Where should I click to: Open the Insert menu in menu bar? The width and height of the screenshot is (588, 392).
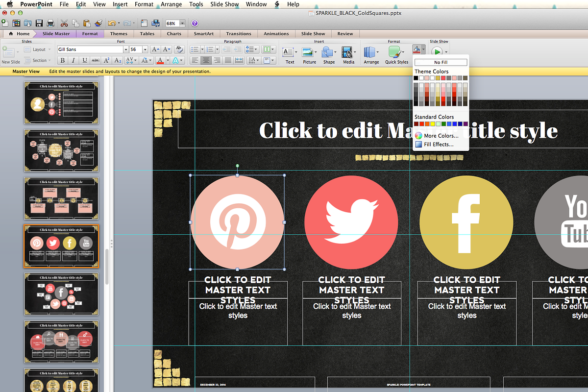click(120, 4)
